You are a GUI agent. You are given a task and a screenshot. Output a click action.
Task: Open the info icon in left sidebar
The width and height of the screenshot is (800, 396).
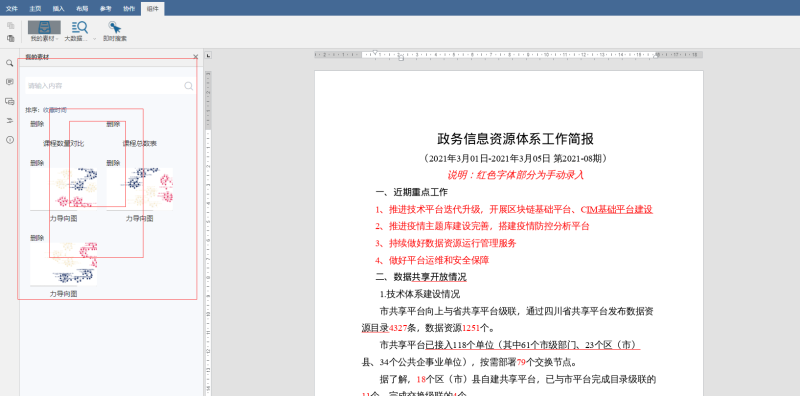click(10, 140)
